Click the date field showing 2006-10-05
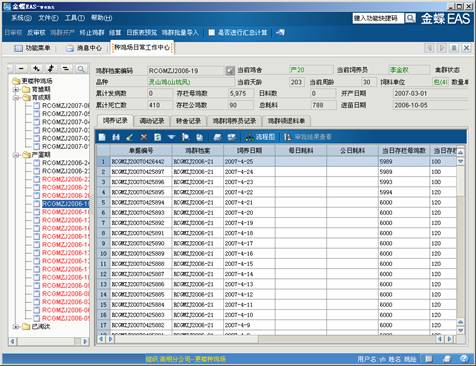The height and width of the screenshot is (366, 476). (x=429, y=105)
